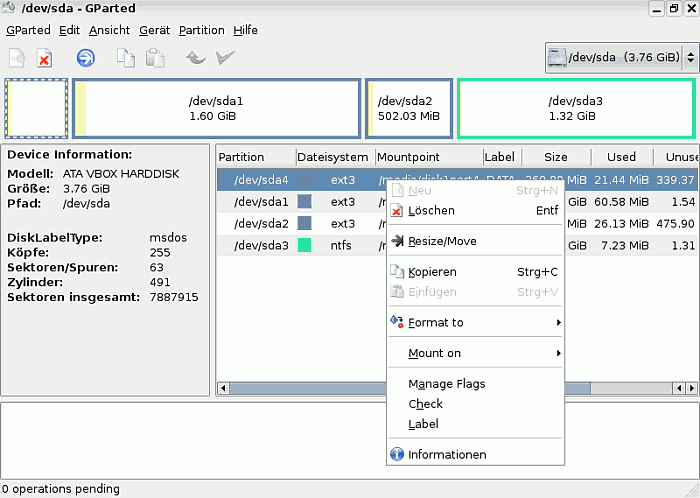700x498 pixels.
Task: Click the /dev/sda1 block in disk map
Action: tap(215, 108)
